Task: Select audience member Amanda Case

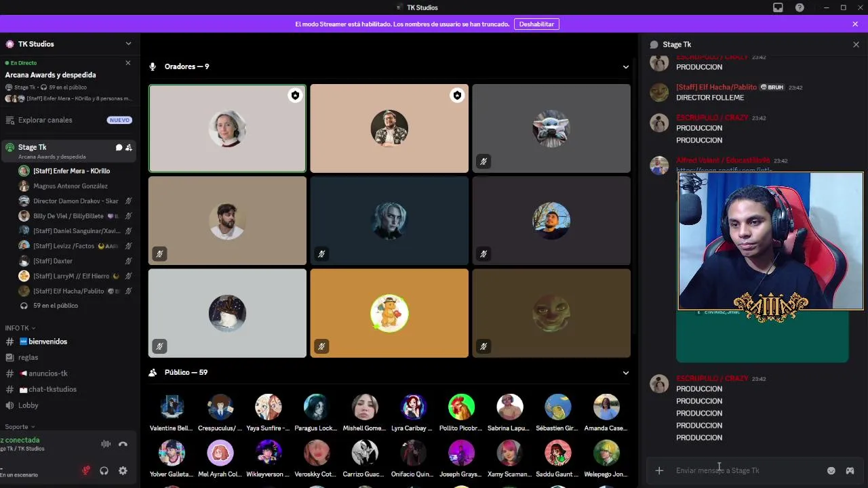Action: point(606,413)
